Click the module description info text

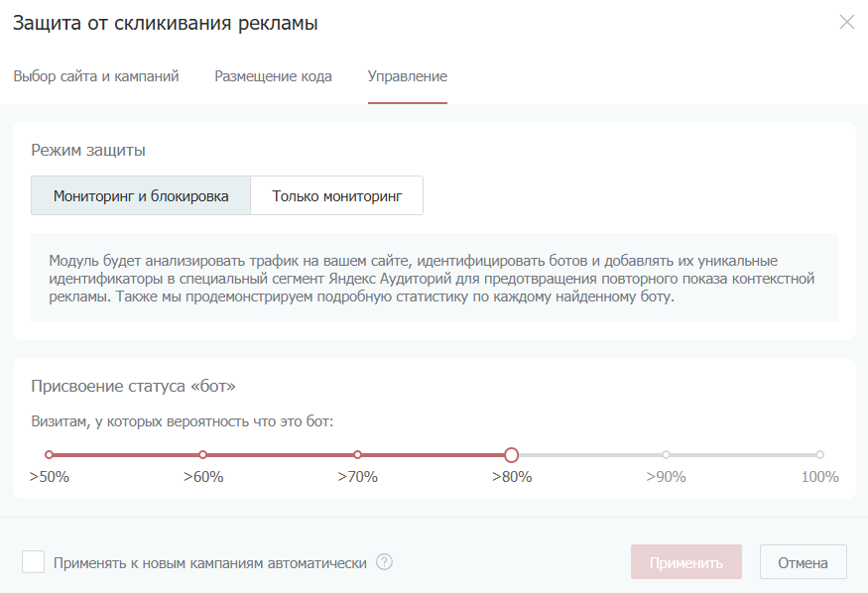434,279
